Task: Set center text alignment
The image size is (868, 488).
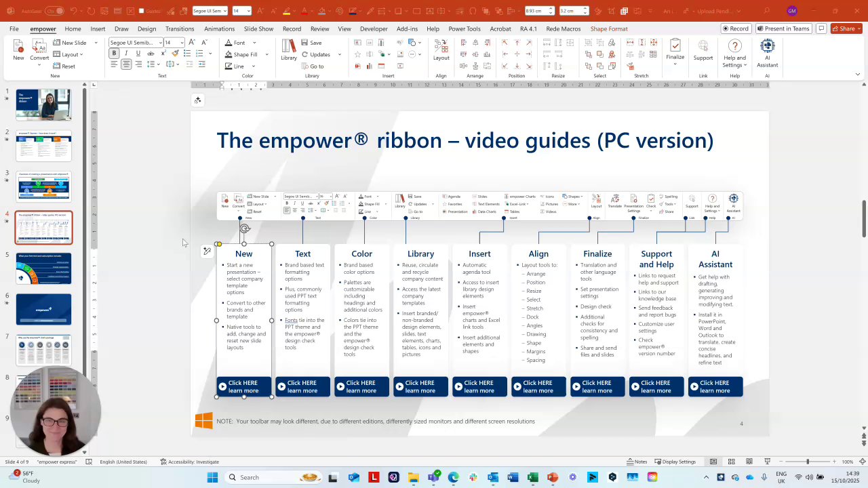Action: click(x=126, y=64)
